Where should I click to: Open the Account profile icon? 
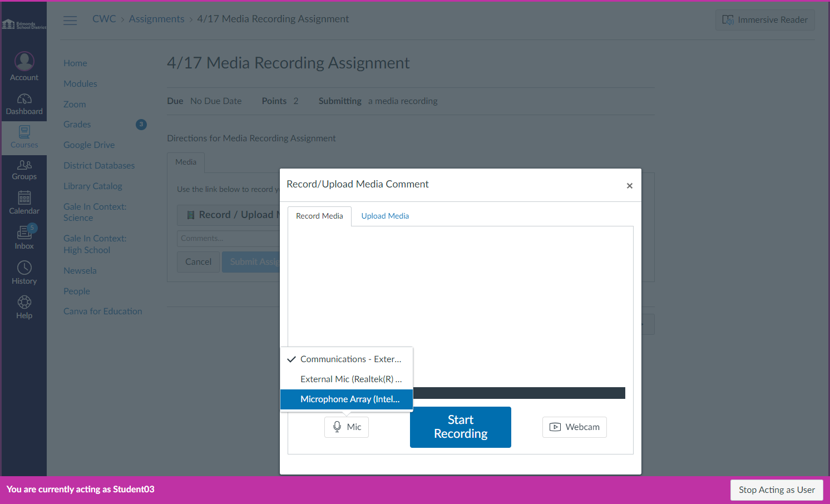pos(24,66)
